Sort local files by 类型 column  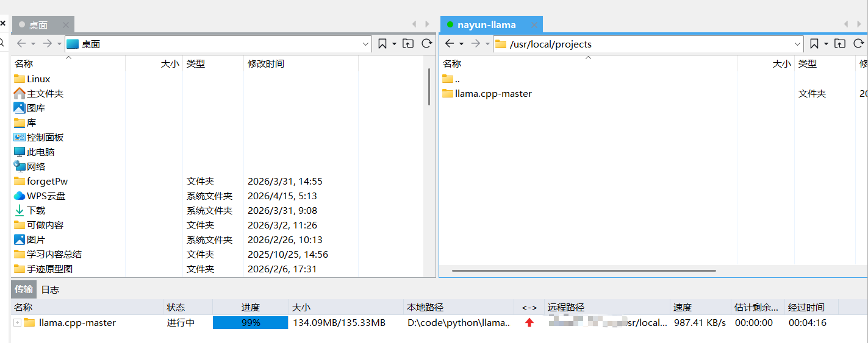click(x=213, y=63)
